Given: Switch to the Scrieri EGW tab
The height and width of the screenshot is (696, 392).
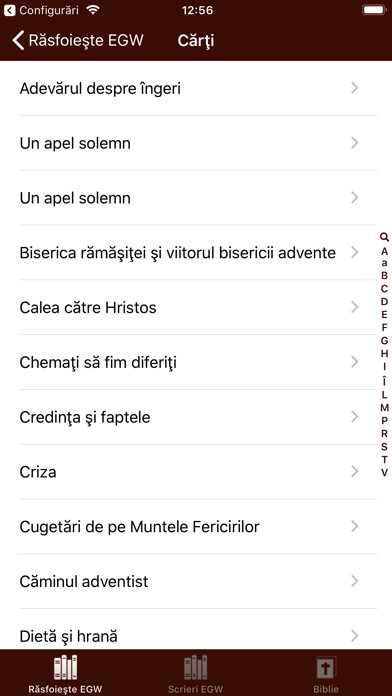Looking at the screenshot, I should pyautogui.click(x=195, y=673).
